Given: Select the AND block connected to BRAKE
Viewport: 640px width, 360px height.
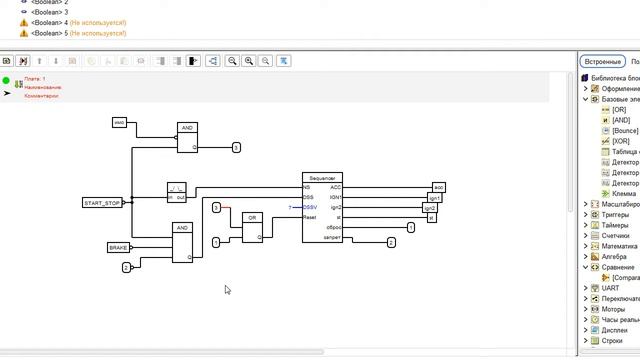Looking at the screenshot, I should pyautogui.click(x=182, y=242).
